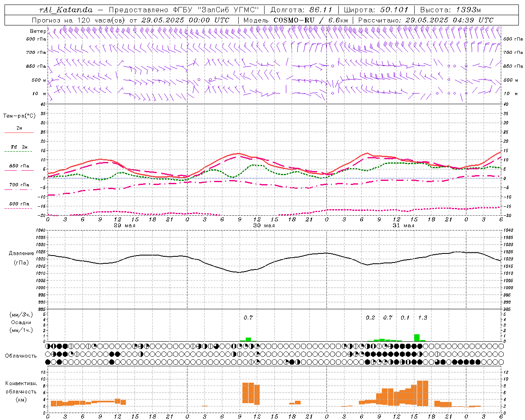
Task: Click the 0.2 precipitation amount value
Action: coord(370,317)
